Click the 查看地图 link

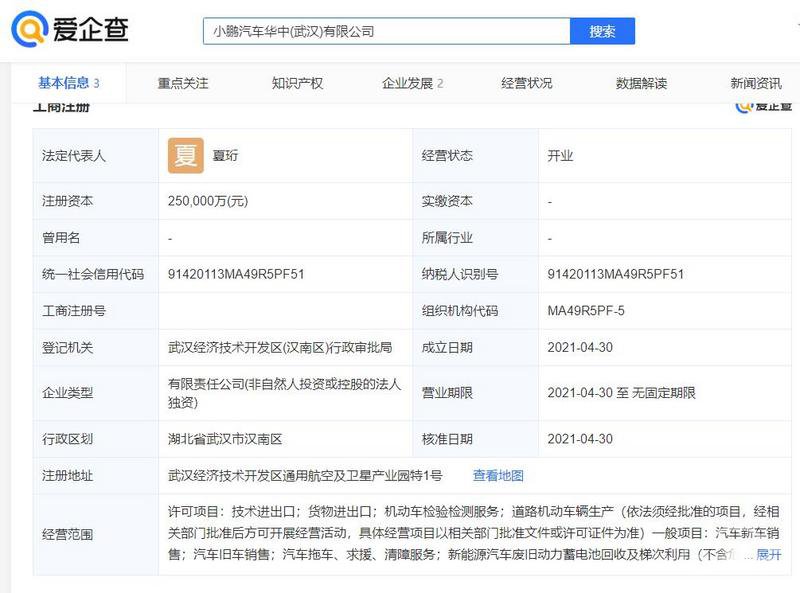click(x=498, y=476)
